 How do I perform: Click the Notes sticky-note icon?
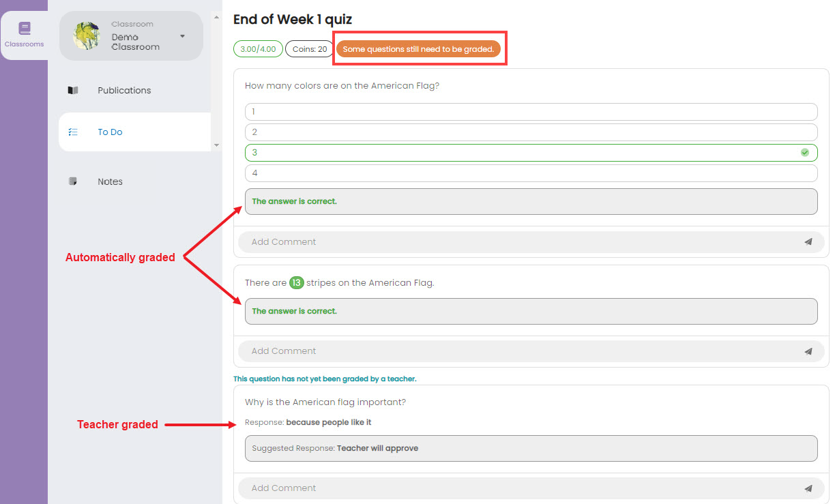click(x=73, y=181)
